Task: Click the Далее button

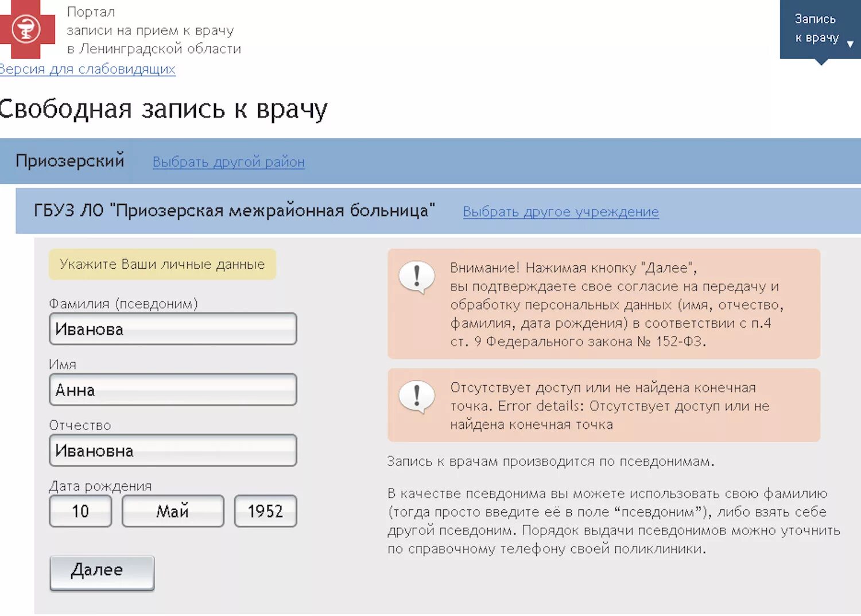Action: 102,572
